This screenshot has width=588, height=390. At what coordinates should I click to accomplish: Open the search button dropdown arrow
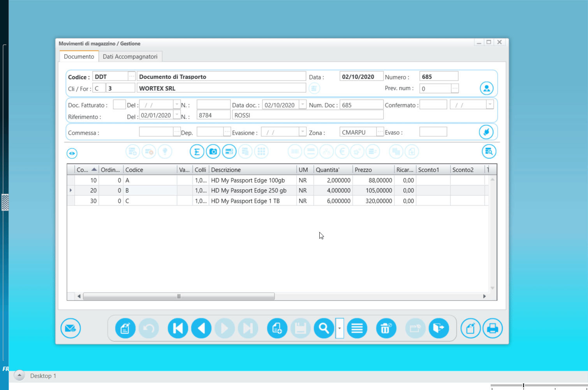(x=340, y=328)
